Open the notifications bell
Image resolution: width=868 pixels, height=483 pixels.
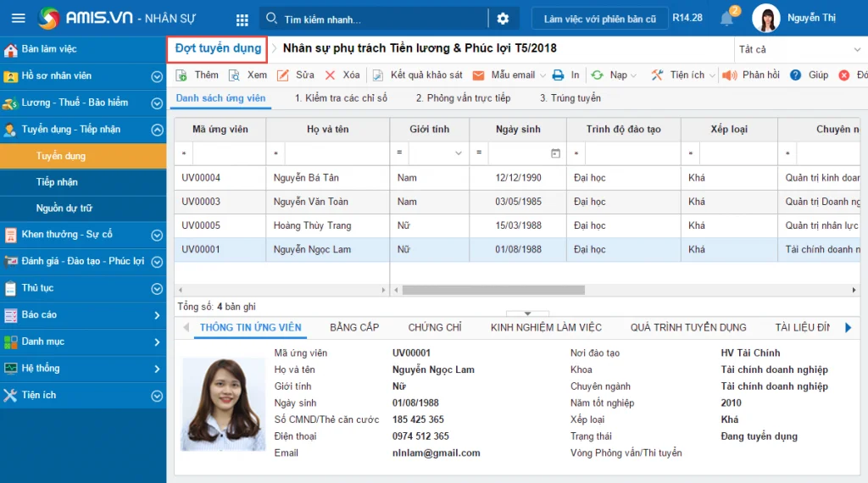pyautogui.click(x=726, y=19)
